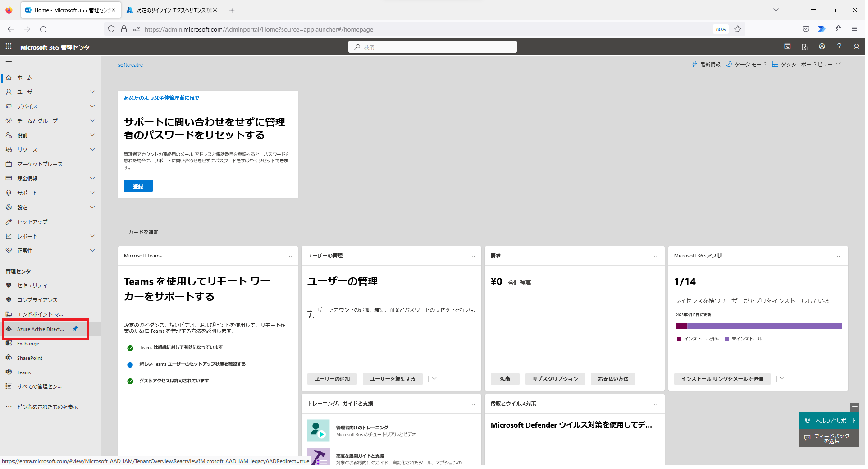The width and height of the screenshot is (868, 469).
Task: Click お支払い方法 button
Action: [x=613, y=379]
